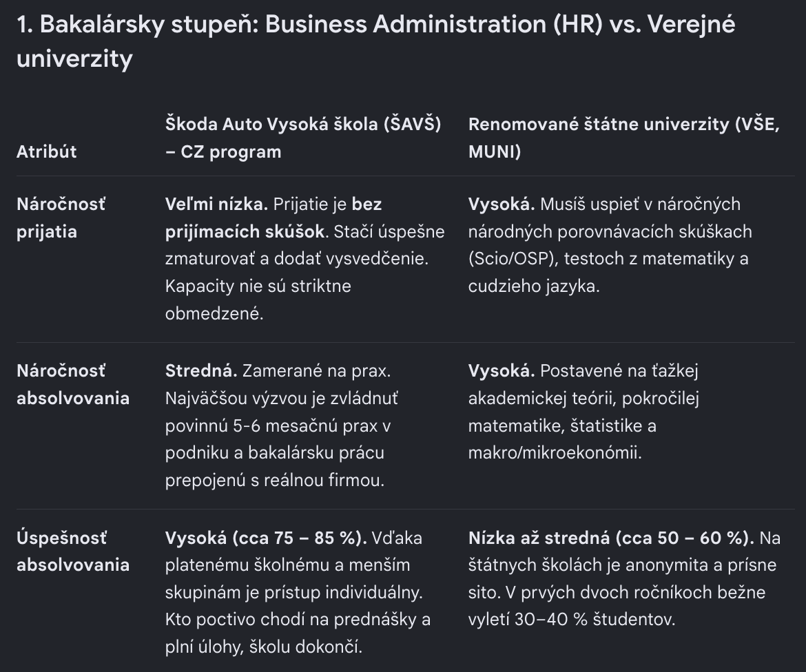Click the text 'povinnú 5-6 mesačnú prax'
This screenshot has width=806, height=672.
(272, 426)
